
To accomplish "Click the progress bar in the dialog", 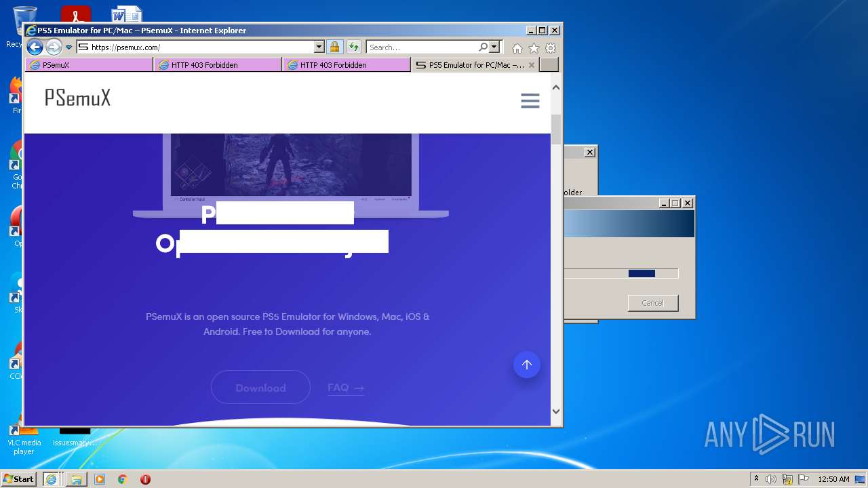I will (x=621, y=274).
